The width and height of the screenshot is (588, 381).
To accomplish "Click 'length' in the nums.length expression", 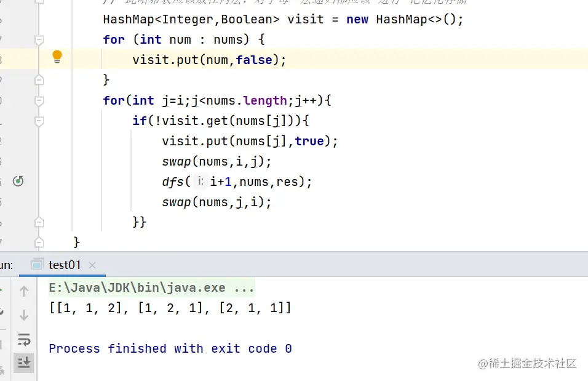I will (265, 100).
